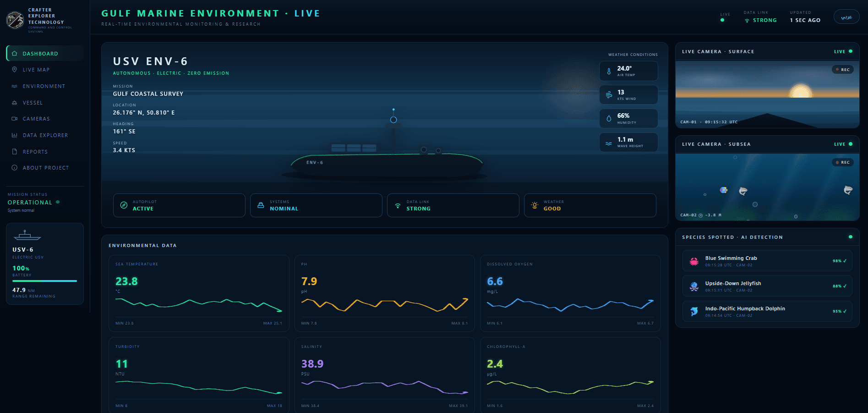
Task: Click the Cameras video icon
Action: tap(15, 119)
